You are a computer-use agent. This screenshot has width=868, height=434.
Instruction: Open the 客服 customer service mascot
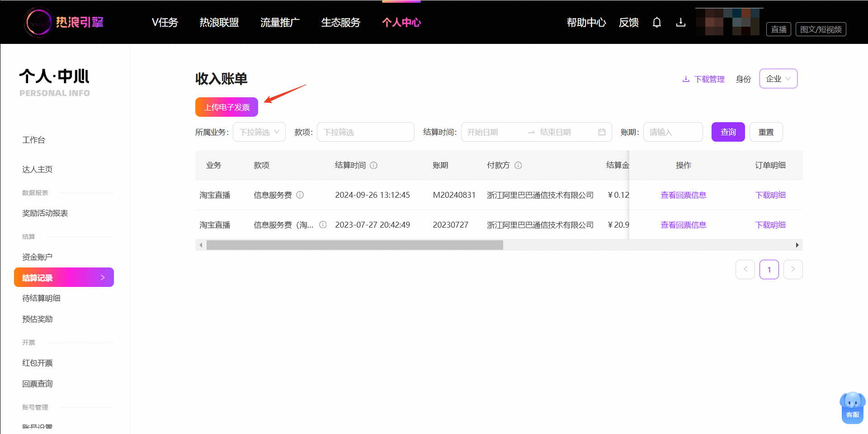click(853, 407)
